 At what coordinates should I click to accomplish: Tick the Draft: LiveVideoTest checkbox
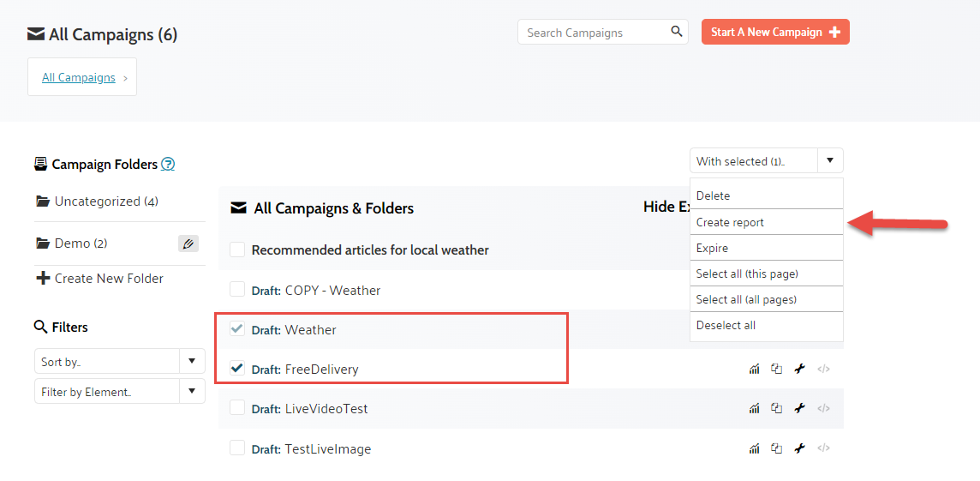(237, 408)
